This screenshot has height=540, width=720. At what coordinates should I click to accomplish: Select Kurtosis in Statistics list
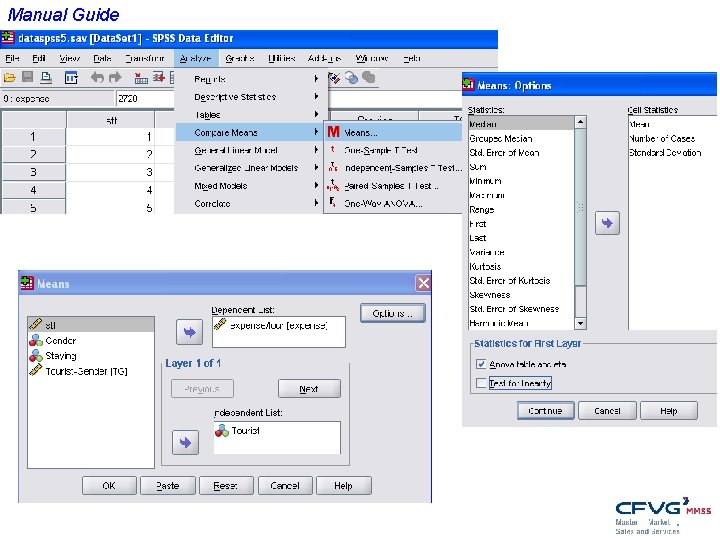click(521, 266)
